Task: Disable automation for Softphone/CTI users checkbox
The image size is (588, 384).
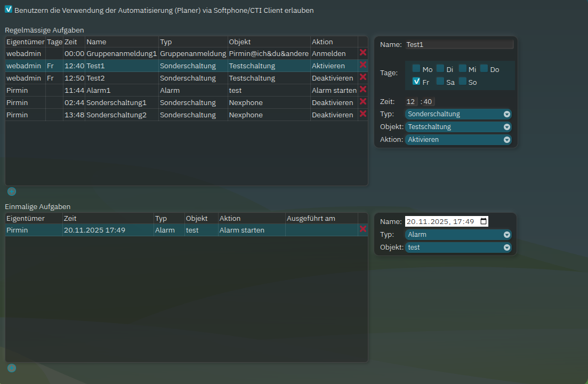Action: [9, 10]
